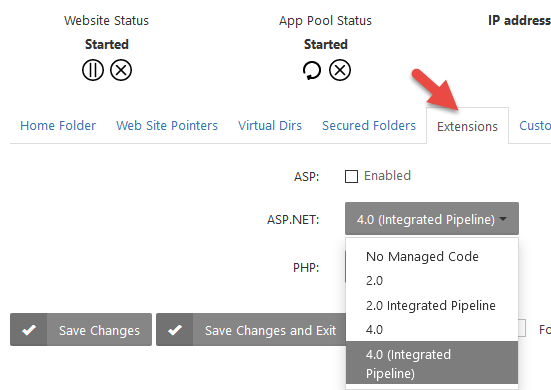Pick the plain 4.0 option in the list

pos(432,330)
